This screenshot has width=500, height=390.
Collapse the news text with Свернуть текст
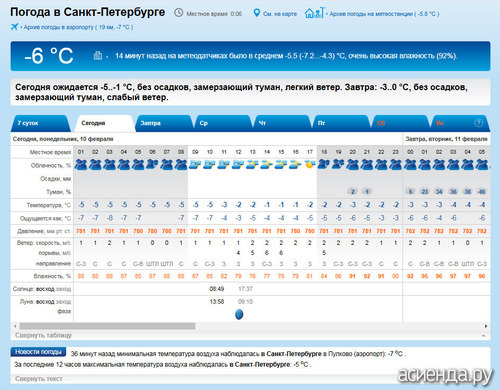click(39, 379)
